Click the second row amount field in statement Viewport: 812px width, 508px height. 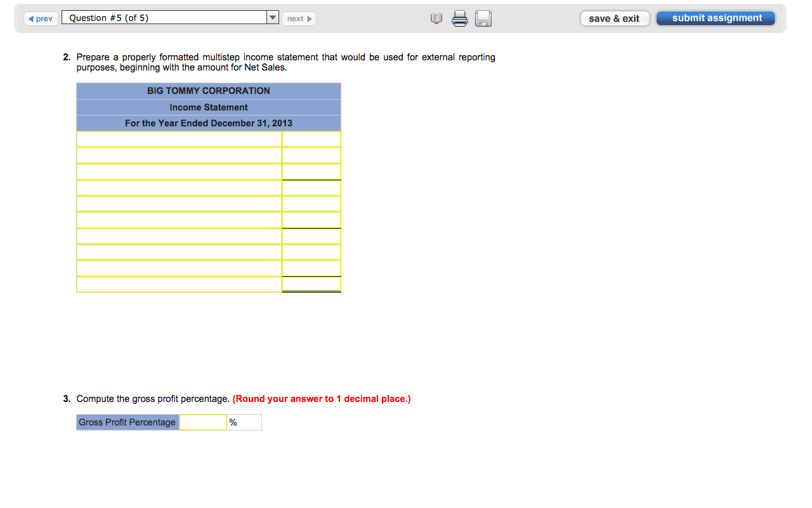311,156
